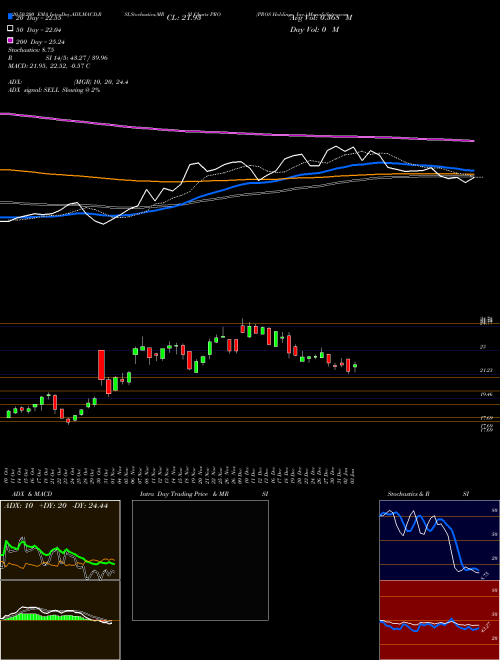Click the 21.23 price axis label

coord(486,370)
